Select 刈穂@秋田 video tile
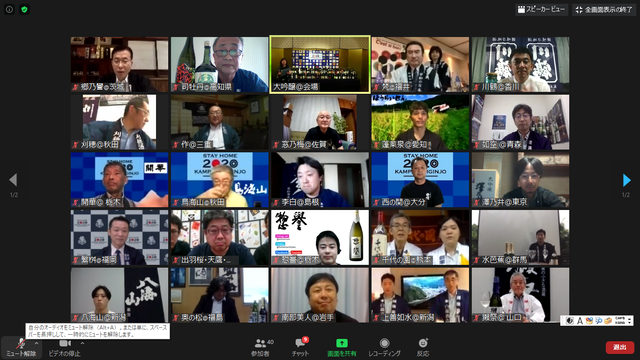This screenshot has width=640, height=360. [120, 122]
